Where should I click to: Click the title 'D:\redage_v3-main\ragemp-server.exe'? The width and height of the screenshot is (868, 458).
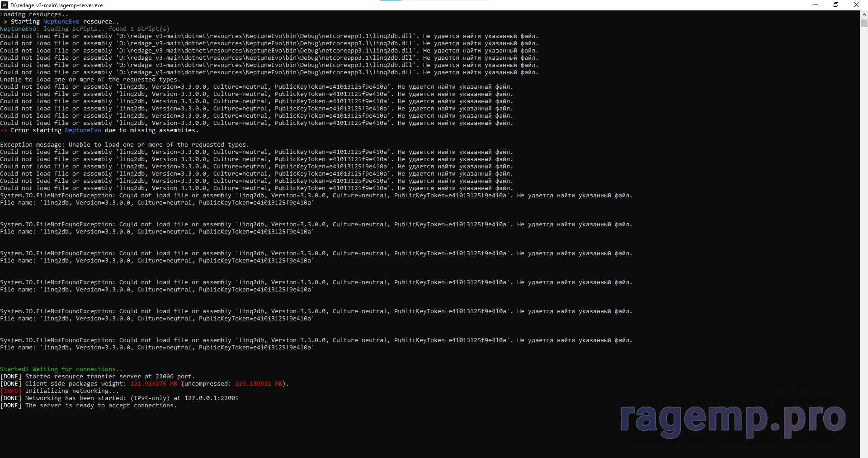(x=57, y=5)
